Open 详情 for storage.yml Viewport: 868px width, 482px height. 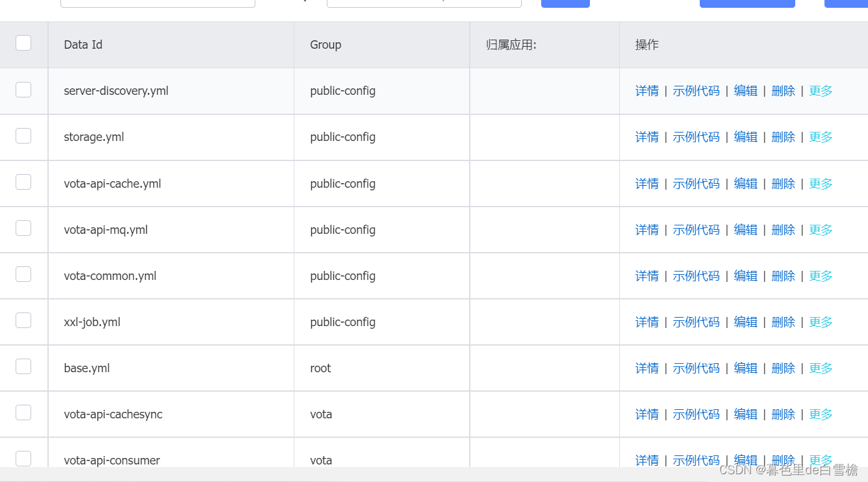click(x=647, y=137)
